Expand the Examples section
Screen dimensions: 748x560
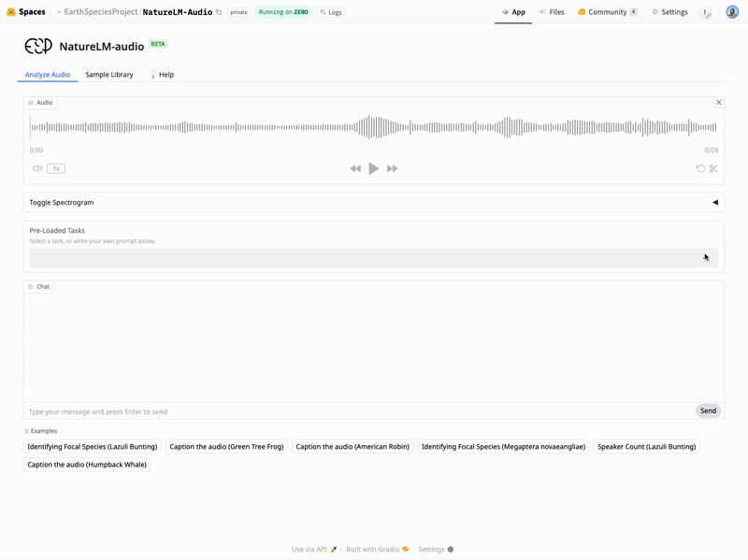point(41,430)
